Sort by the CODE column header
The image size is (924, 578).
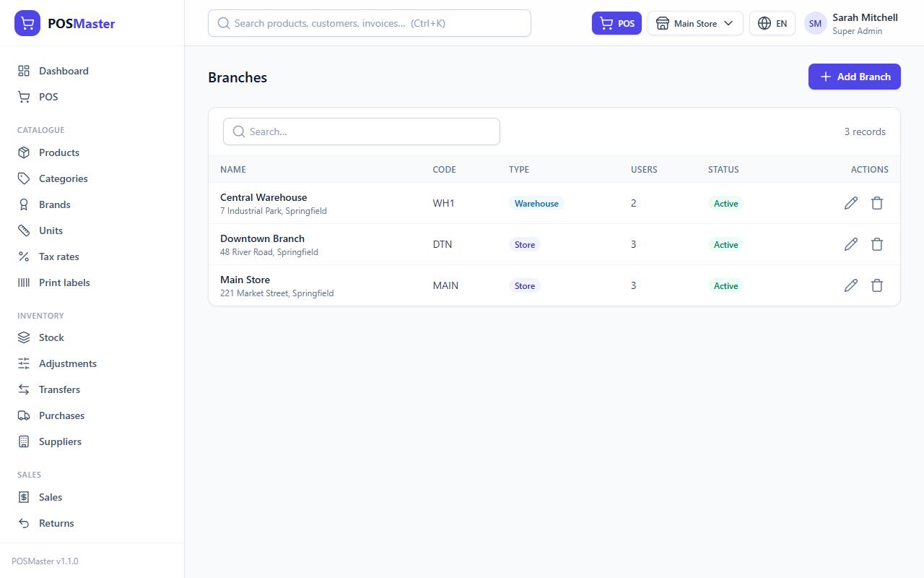click(x=444, y=170)
